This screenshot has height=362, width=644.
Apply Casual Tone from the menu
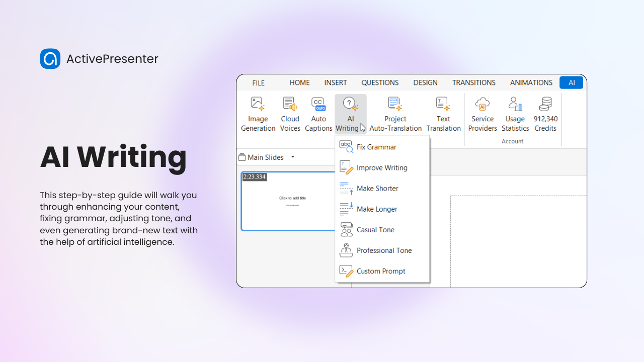click(x=375, y=230)
